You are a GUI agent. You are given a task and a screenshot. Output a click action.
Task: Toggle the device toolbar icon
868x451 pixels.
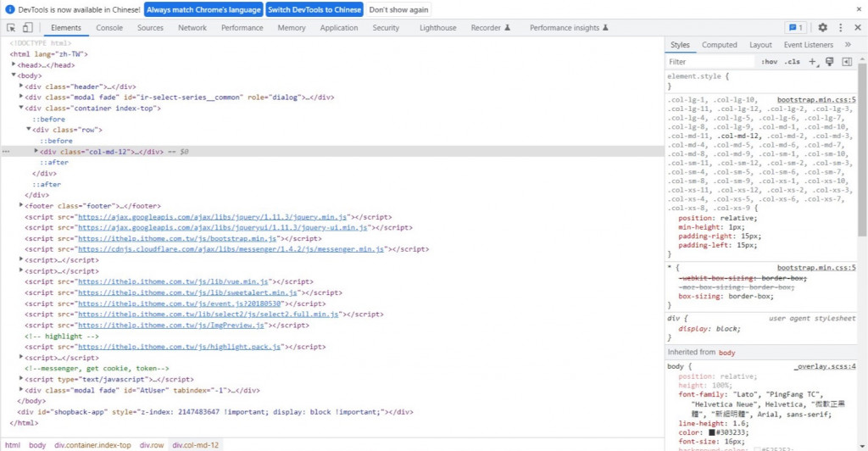click(28, 28)
